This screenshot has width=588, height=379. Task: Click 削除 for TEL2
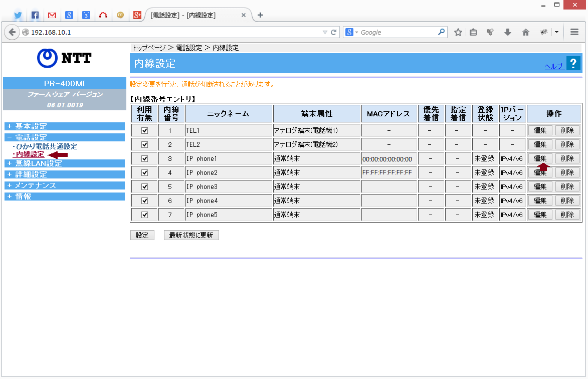point(567,145)
